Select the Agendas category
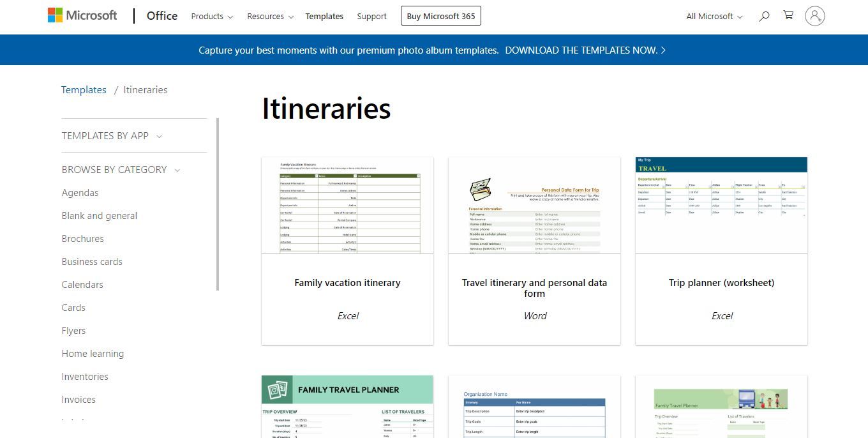 80,193
